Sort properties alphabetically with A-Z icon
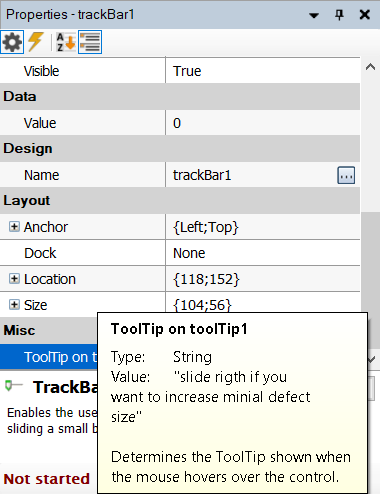Viewport: 380px width, 494px height. click(x=66, y=42)
